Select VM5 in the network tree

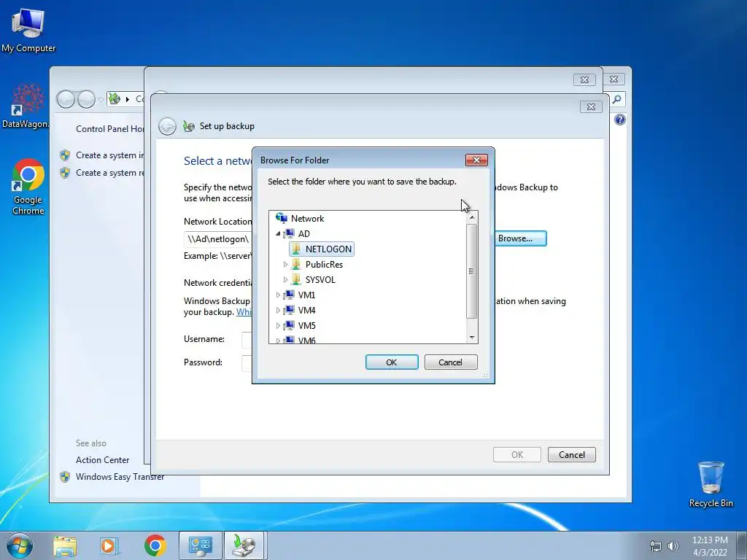(306, 325)
